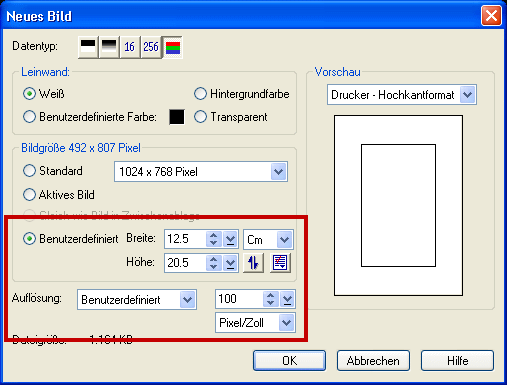Expand the Cm unit dropdown
The width and height of the screenshot is (507, 385).
point(284,239)
